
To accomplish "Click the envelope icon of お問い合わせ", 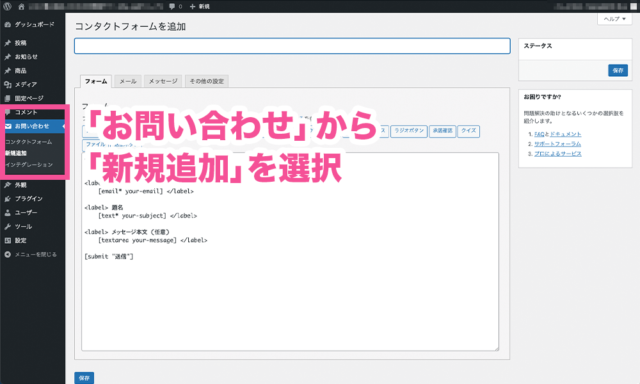I will coord(8,126).
